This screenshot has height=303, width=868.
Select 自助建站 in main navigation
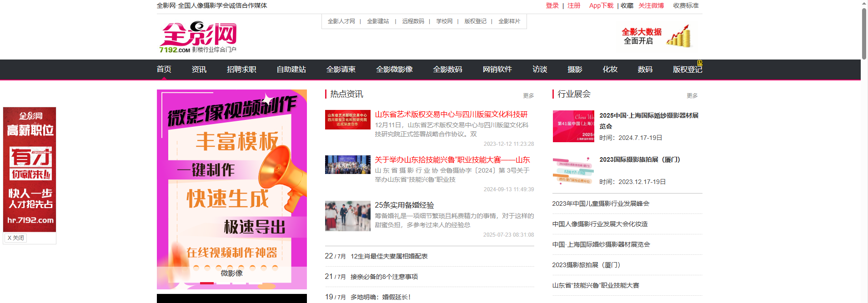[291, 69]
